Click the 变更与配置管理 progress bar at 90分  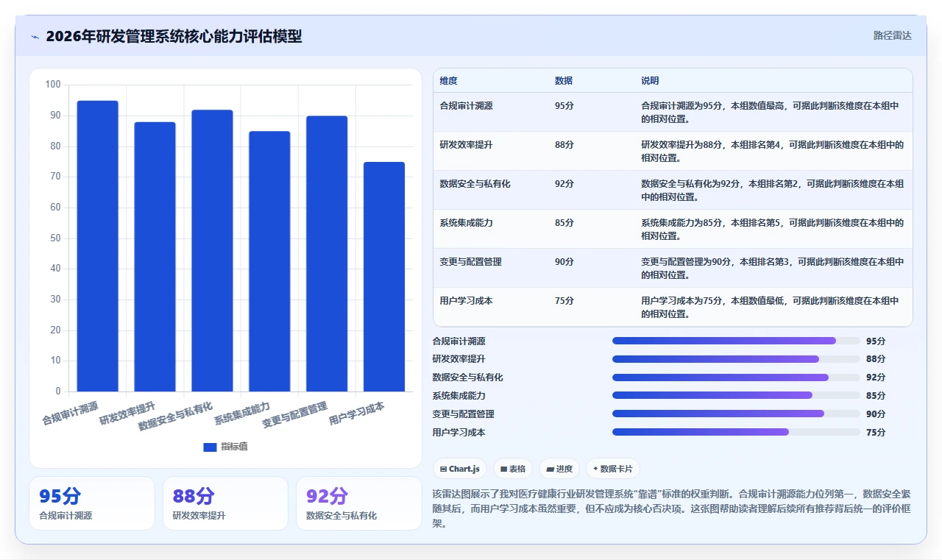(x=736, y=414)
